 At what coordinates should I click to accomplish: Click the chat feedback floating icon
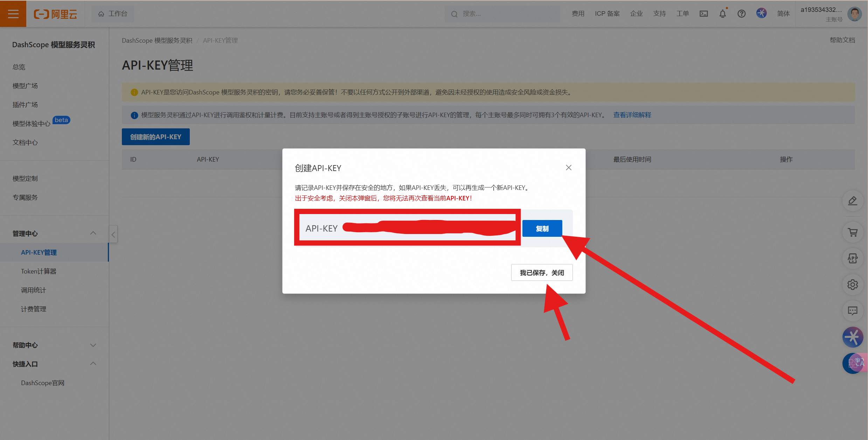point(852,311)
